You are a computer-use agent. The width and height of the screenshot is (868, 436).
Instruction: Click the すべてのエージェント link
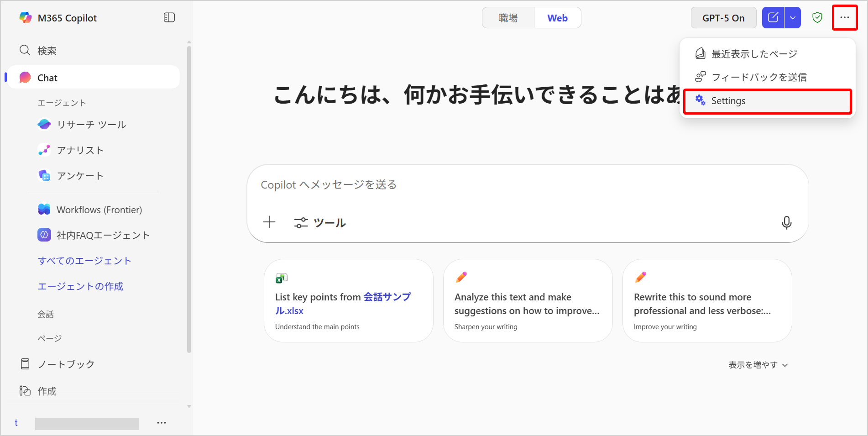(84, 261)
